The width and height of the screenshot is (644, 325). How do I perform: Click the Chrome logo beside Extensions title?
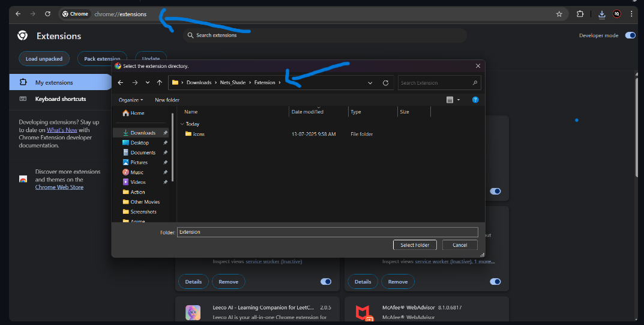[x=23, y=36]
